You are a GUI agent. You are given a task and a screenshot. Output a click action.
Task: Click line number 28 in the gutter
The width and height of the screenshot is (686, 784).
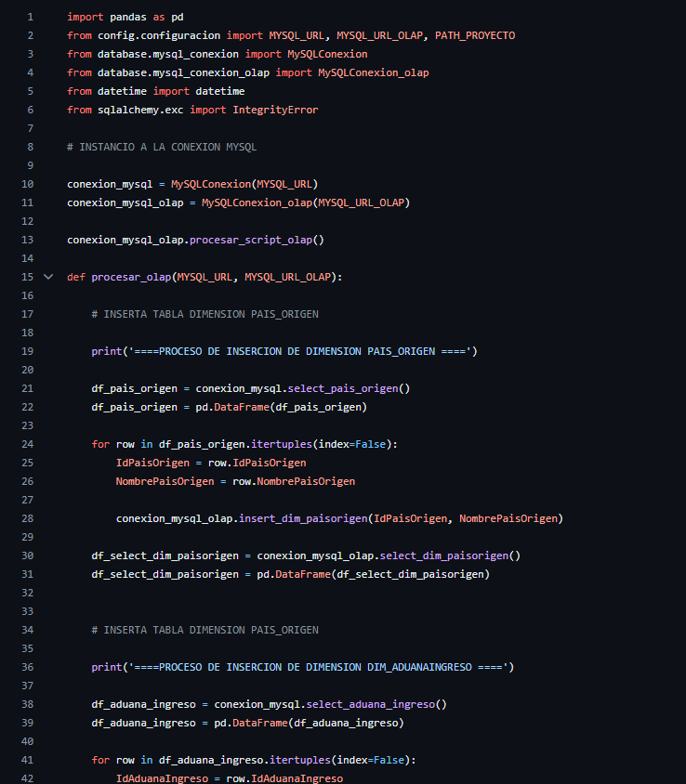pos(27,518)
